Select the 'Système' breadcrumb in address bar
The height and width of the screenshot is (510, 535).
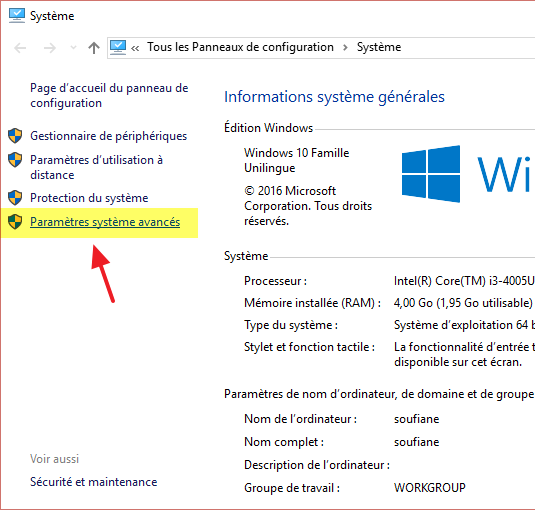point(379,47)
